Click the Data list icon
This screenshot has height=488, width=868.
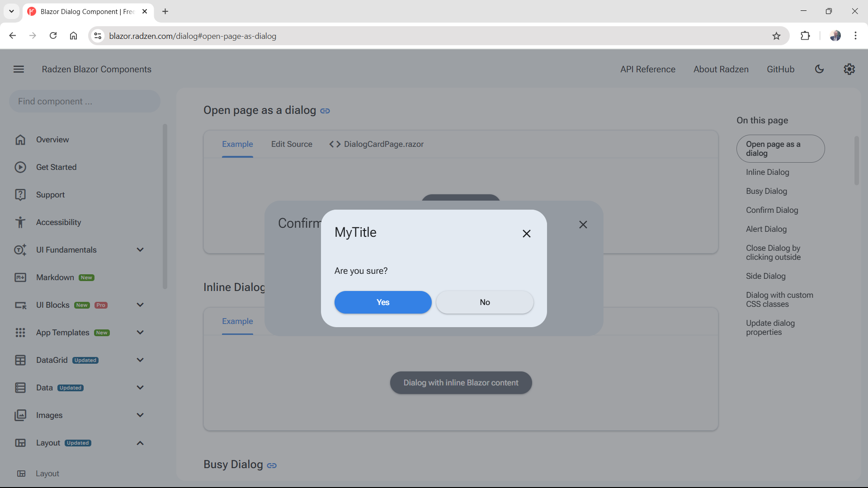tap(20, 388)
